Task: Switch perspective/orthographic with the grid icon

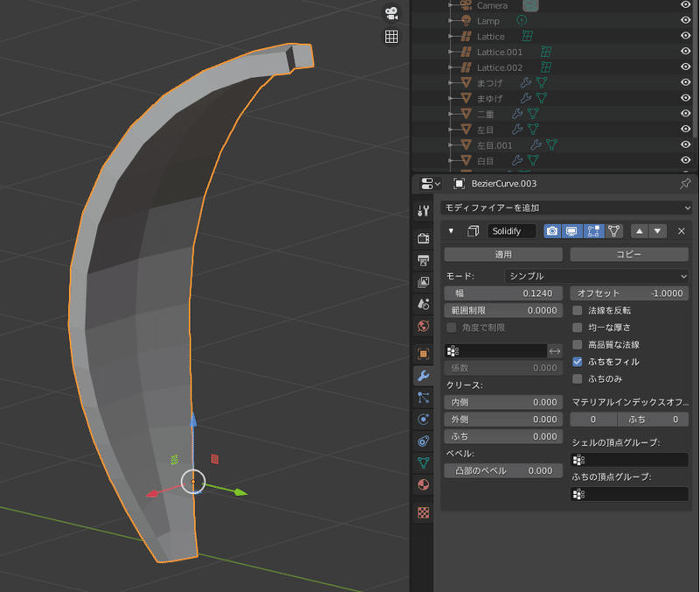Action: pyautogui.click(x=391, y=37)
